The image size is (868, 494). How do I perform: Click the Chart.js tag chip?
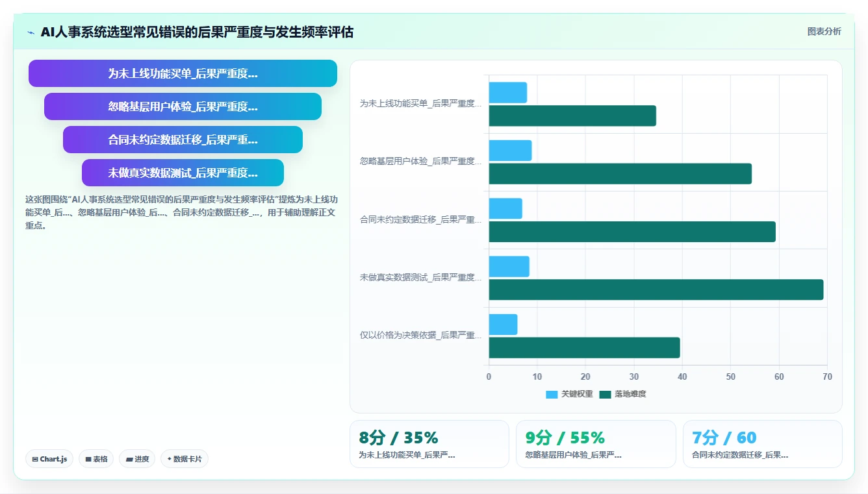50,459
